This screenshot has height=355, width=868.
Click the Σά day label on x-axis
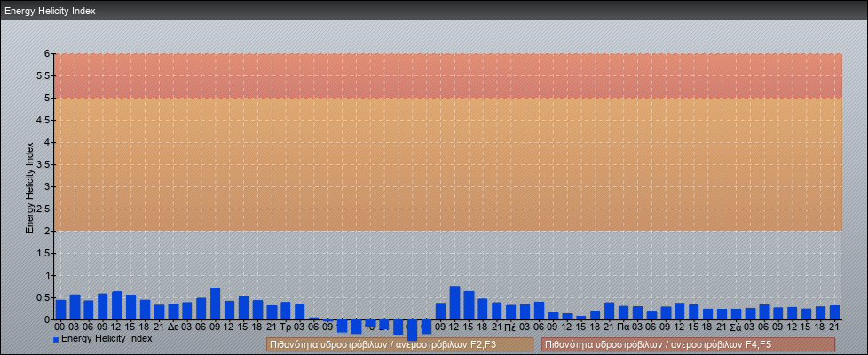pos(736,327)
